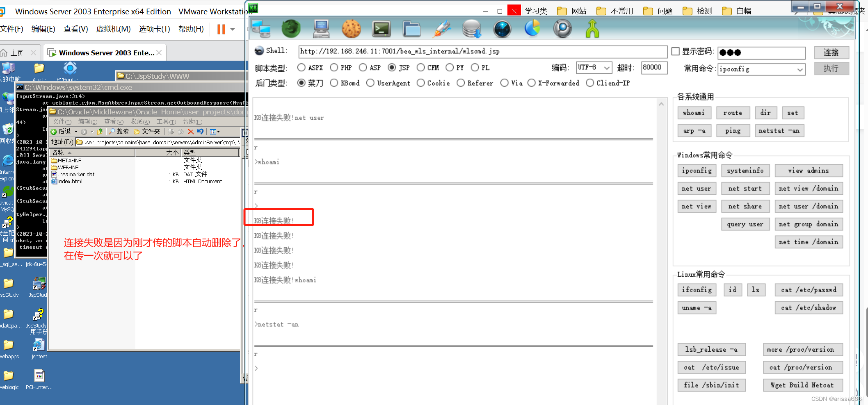
Task: Click the net user /domain button
Action: (x=809, y=206)
